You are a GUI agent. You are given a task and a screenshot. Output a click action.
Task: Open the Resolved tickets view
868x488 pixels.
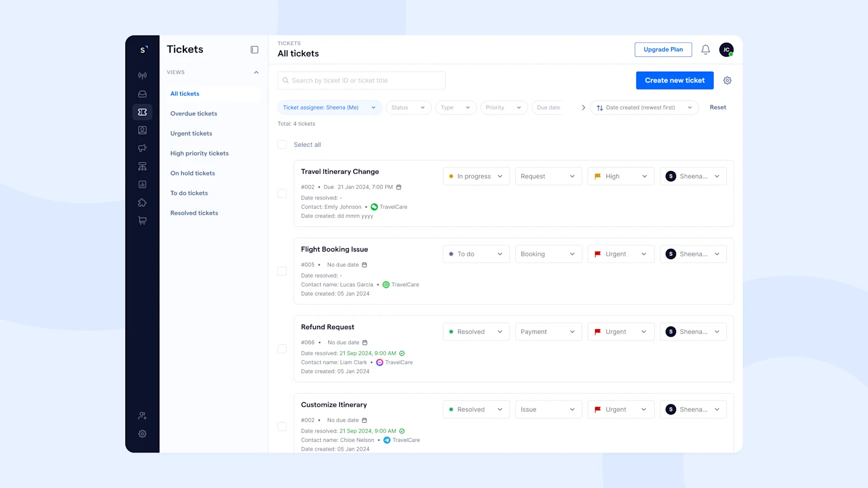pos(194,213)
